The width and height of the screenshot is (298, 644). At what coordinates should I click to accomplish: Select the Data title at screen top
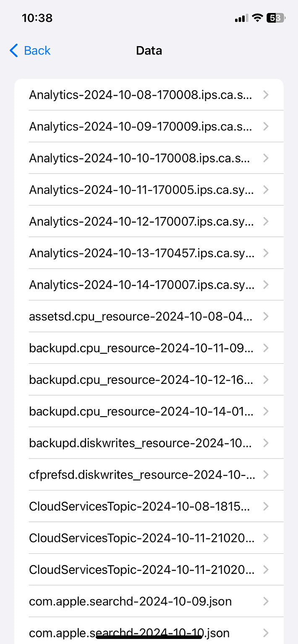[149, 50]
